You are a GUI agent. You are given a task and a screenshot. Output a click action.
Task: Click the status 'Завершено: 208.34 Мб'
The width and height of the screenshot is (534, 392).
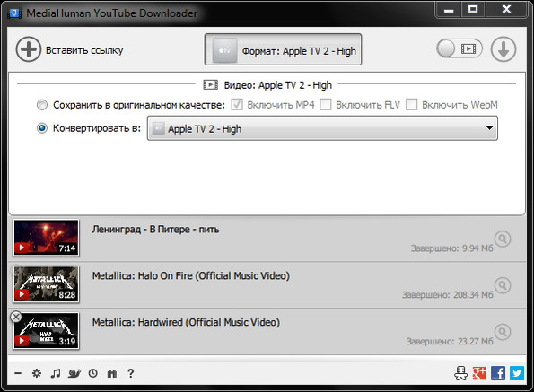pyautogui.click(x=447, y=295)
